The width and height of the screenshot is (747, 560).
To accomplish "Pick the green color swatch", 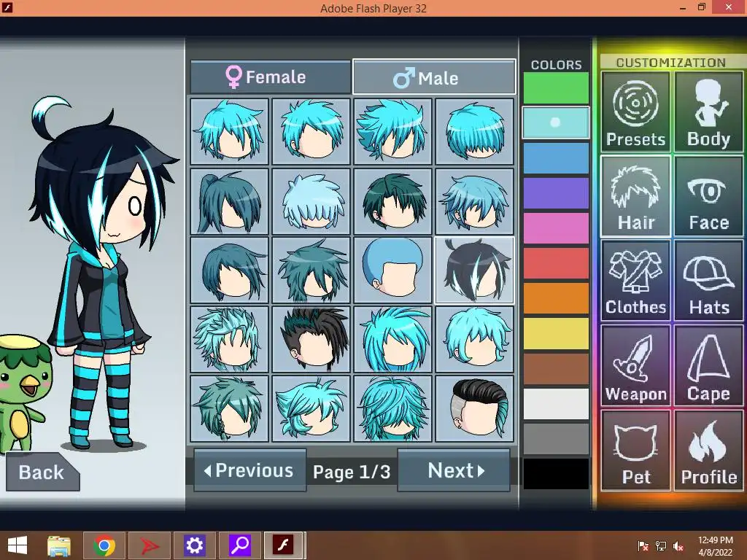I will [556, 87].
